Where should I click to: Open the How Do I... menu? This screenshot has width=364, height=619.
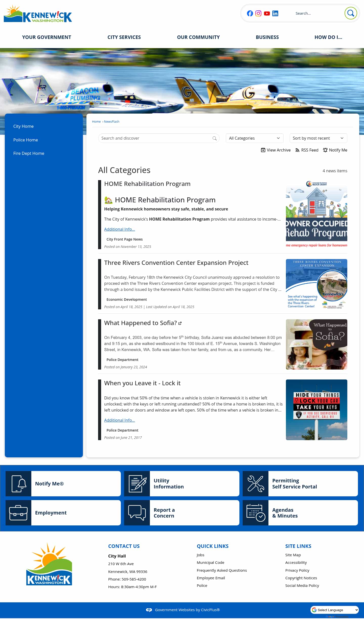tap(328, 37)
